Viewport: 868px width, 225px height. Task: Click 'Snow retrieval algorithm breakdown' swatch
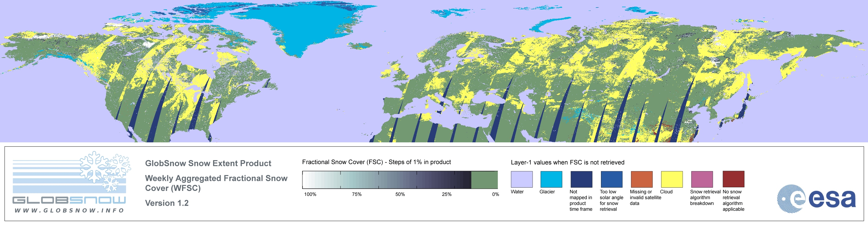tap(702, 179)
